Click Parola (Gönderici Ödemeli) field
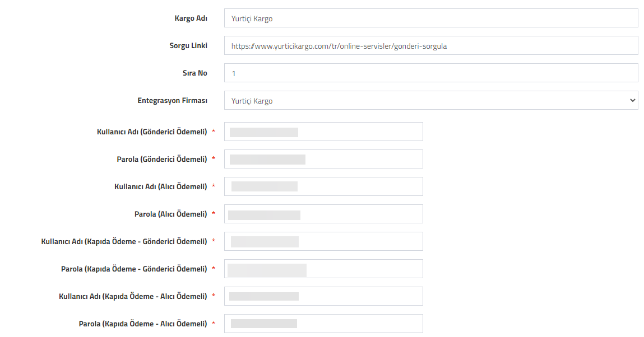644x337 pixels. click(x=323, y=159)
